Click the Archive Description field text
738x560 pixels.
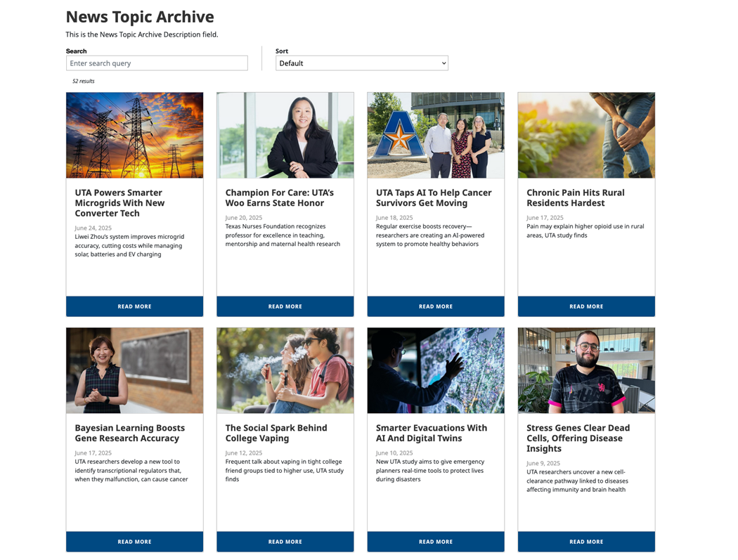coord(142,34)
